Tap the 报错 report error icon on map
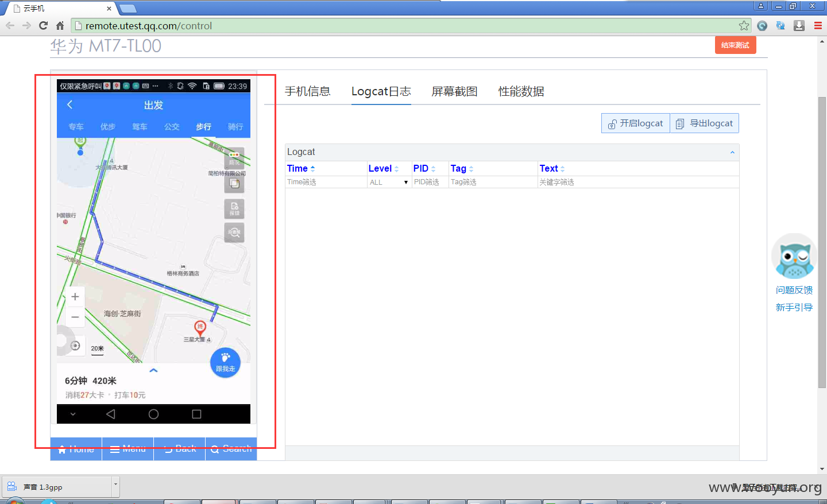The width and height of the screenshot is (827, 504). click(x=234, y=208)
